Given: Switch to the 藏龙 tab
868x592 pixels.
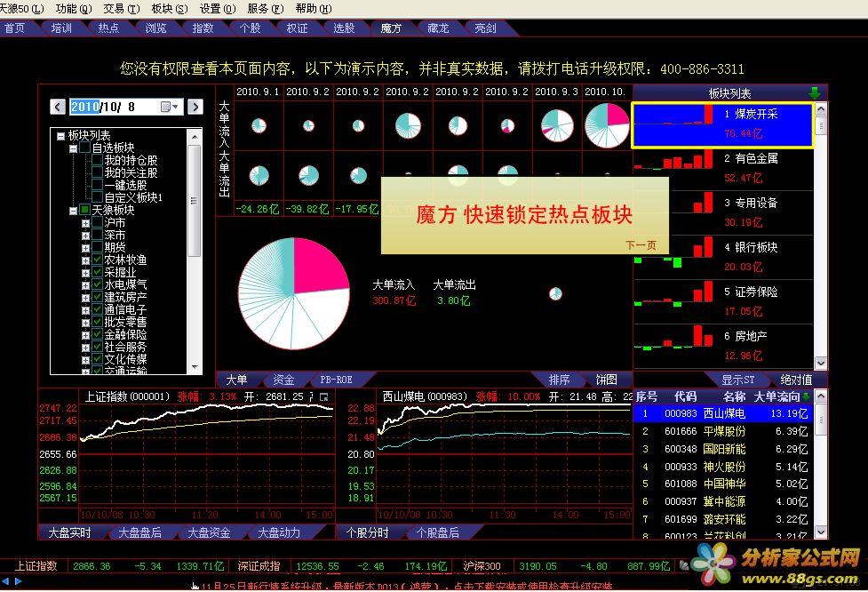Looking at the screenshot, I should [x=438, y=28].
